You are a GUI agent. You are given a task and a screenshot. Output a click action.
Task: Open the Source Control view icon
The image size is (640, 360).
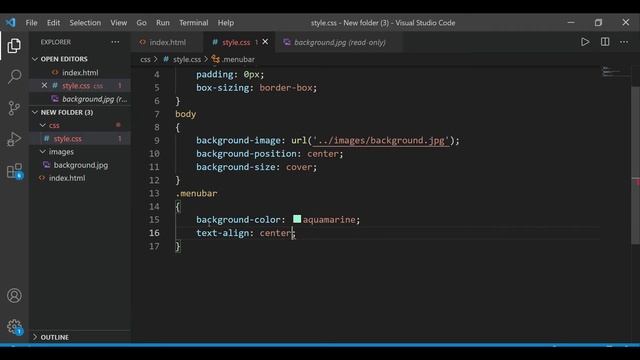14,108
